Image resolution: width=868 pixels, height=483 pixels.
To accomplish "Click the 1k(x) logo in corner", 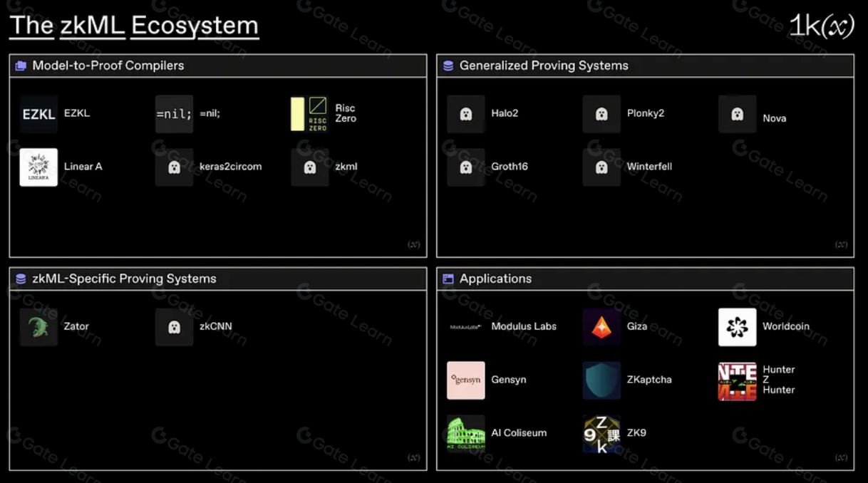I will tap(821, 26).
